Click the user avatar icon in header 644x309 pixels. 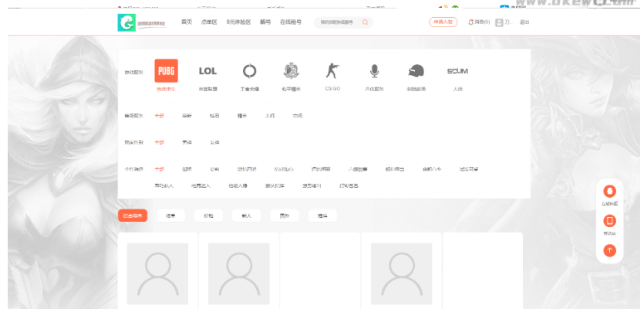pos(499,22)
